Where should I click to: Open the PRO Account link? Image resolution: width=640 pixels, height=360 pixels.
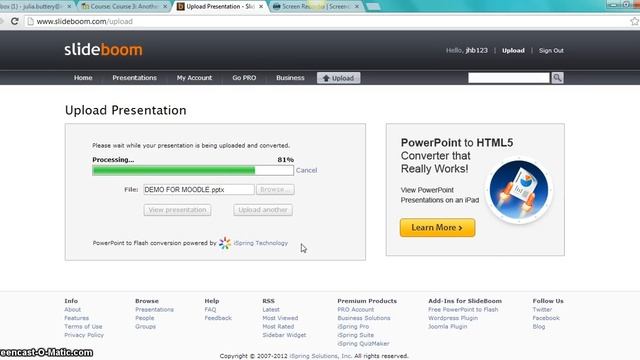coord(356,309)
